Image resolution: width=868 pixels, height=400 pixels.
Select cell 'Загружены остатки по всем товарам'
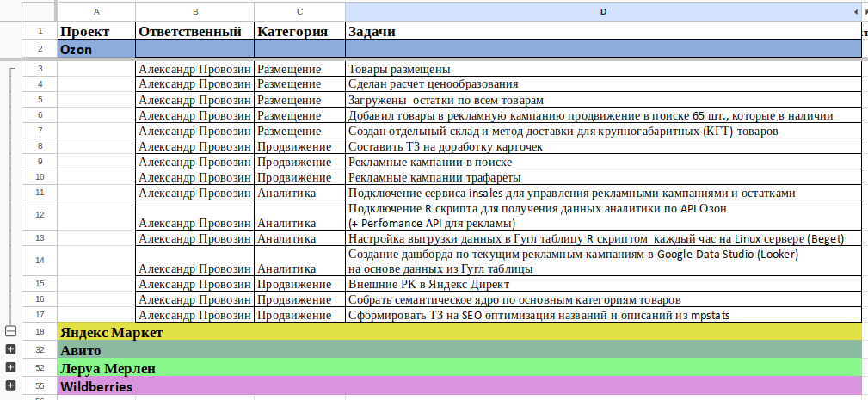[603, 100]
